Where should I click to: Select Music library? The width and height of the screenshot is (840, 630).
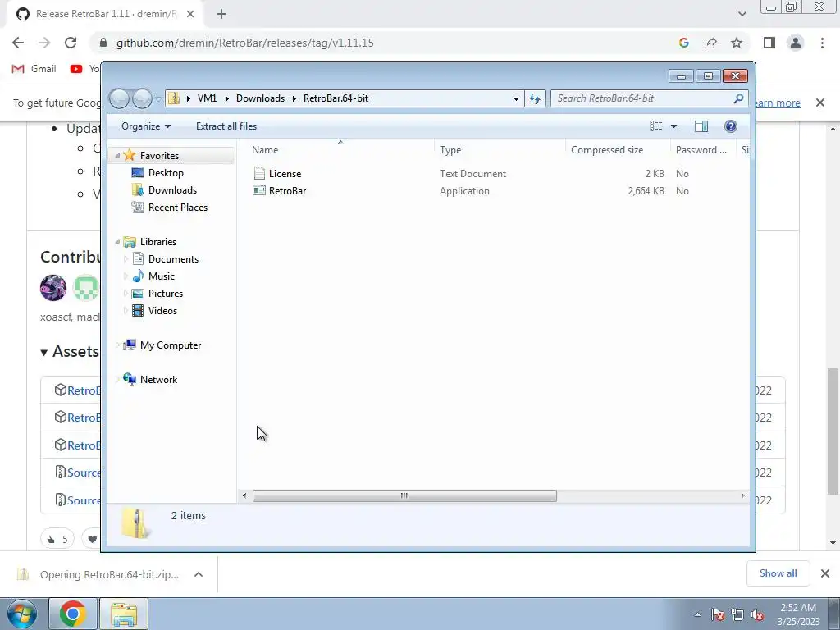(161, 276)
